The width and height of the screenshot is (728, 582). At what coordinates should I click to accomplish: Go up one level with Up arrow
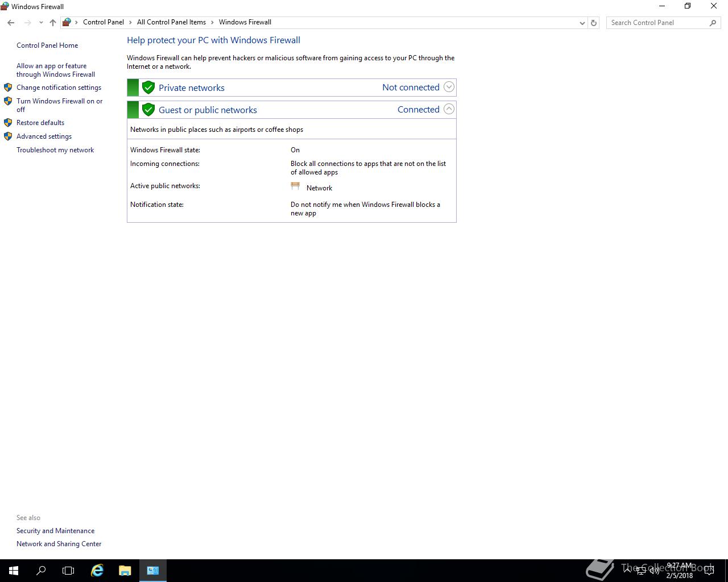click(x=53, y=23)
